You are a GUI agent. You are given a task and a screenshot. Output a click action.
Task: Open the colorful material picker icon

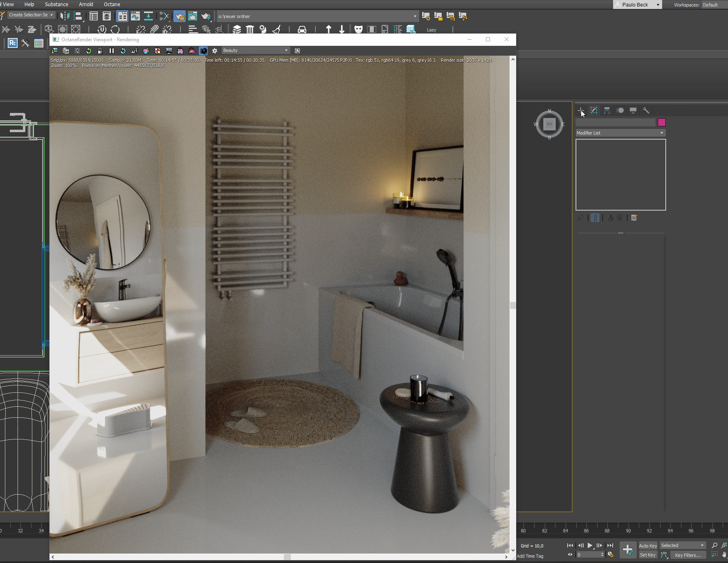point(146,51)
